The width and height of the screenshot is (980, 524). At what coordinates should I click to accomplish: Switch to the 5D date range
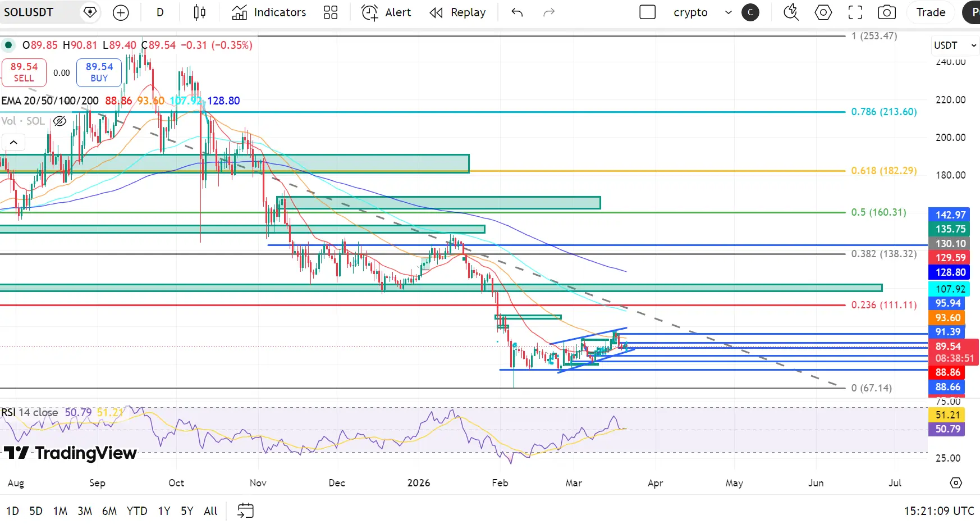click(36, 511)
